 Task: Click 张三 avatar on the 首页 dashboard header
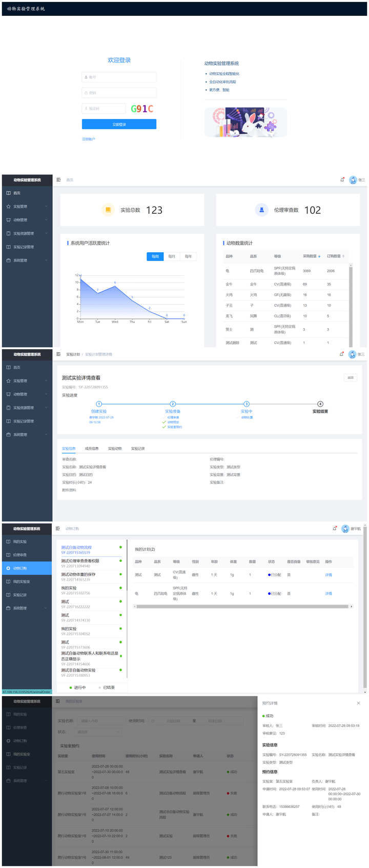tap(353, 180)
